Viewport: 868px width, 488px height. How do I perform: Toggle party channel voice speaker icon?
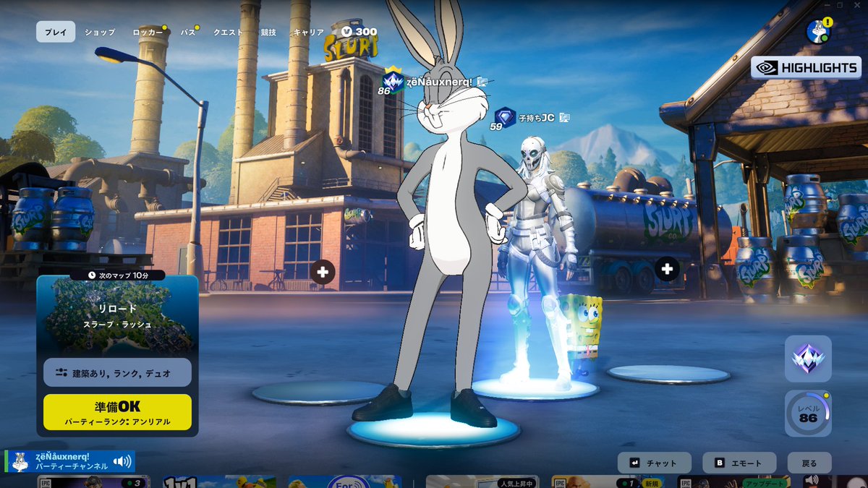122,461
